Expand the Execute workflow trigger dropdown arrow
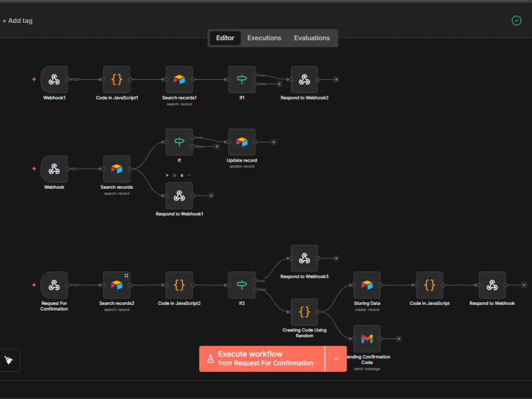Image resolution: width=532 pixels, height=399 pixels. [336, 359]
